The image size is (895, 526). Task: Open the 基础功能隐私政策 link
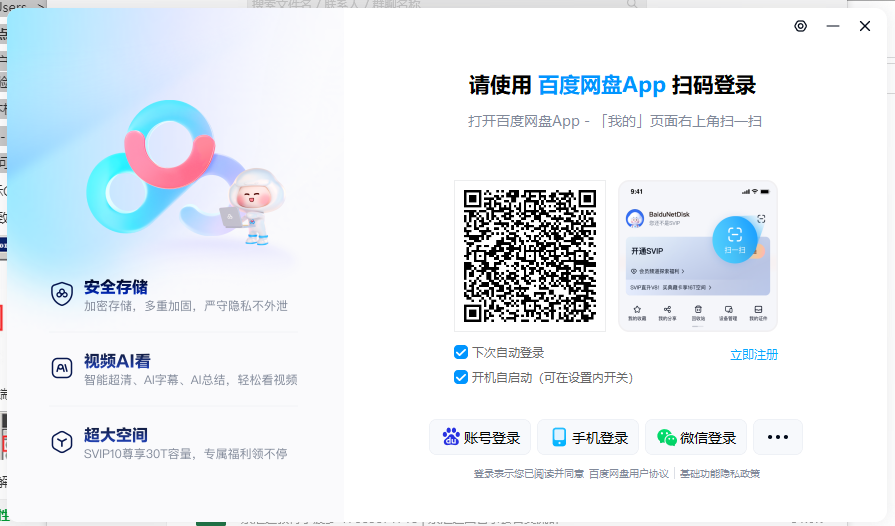click(720, 474)
